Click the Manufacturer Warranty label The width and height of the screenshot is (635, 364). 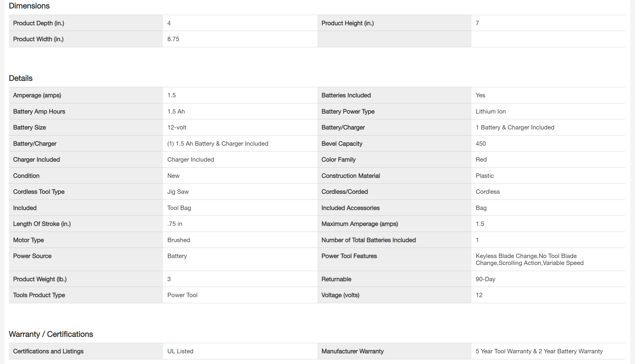pyautogui.click(x=352, y=351)
